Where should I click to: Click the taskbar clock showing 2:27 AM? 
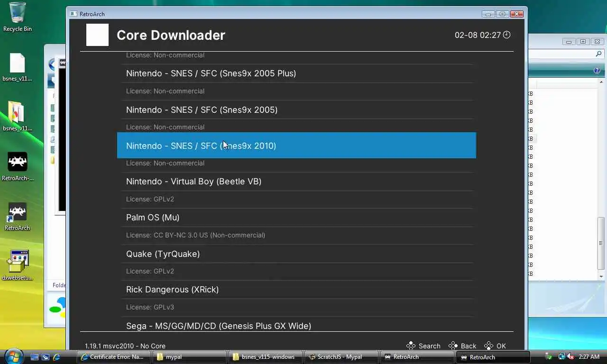[589, 357]
